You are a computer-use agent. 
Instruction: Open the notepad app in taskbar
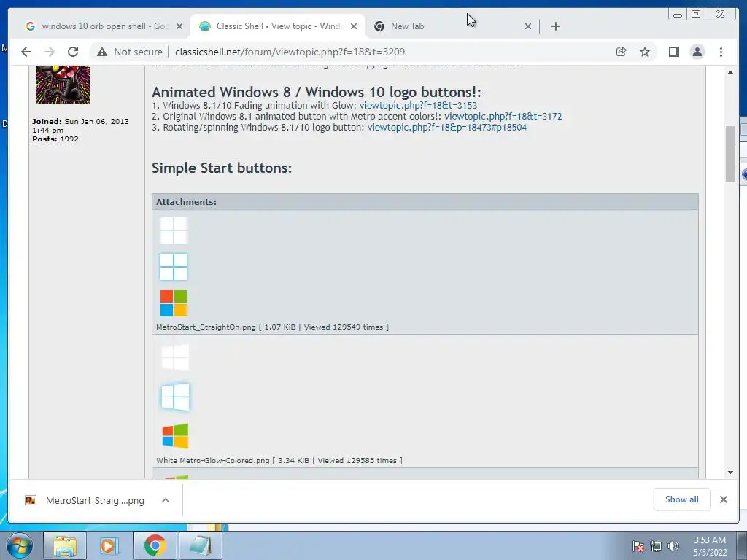(x=201, y=545)
